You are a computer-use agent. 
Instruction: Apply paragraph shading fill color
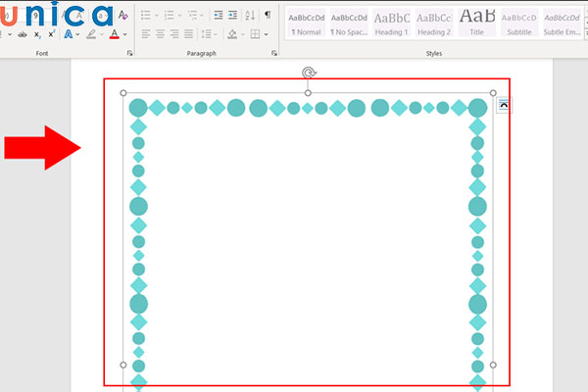click(x=232, y=34)
